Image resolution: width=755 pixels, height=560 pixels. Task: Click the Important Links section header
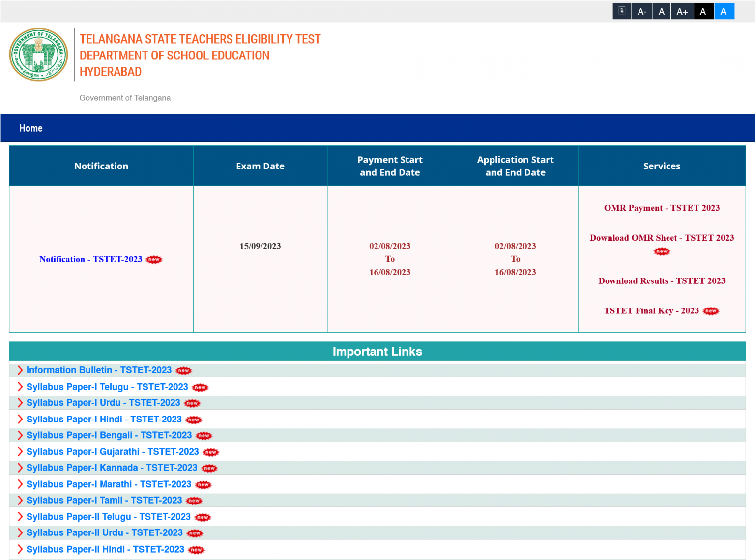(377, 352)
